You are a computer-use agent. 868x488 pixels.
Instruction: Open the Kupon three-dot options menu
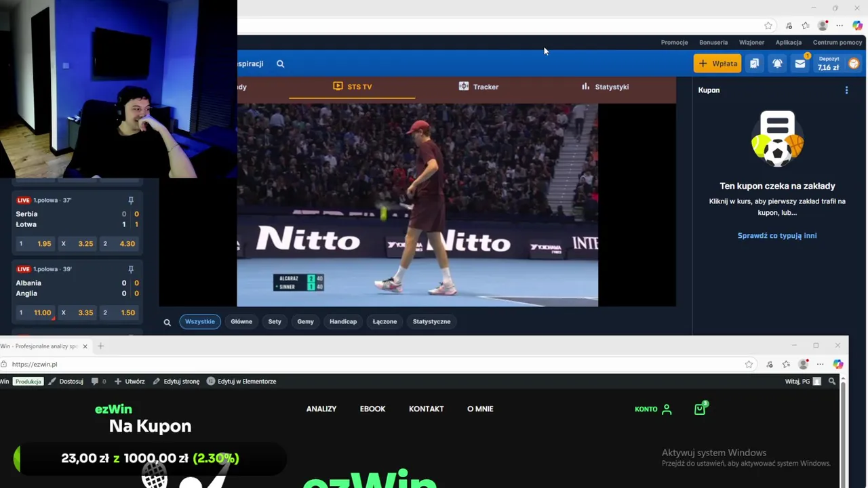pyautogui.click(x=846, y=90)
